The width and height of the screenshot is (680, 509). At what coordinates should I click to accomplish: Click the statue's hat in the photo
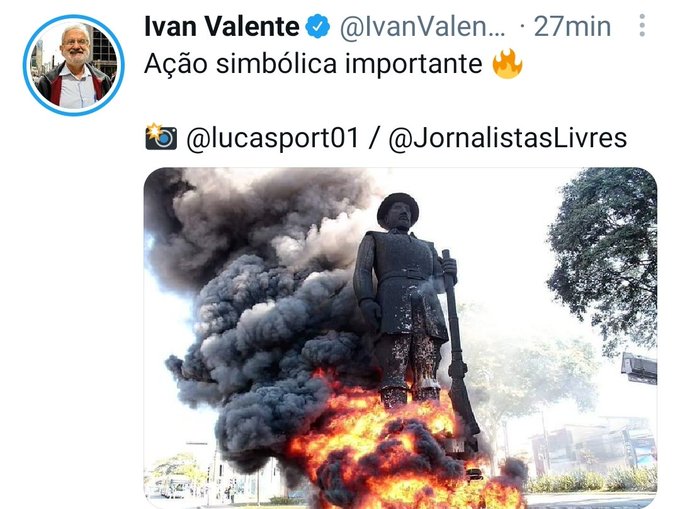click(397, 207)
